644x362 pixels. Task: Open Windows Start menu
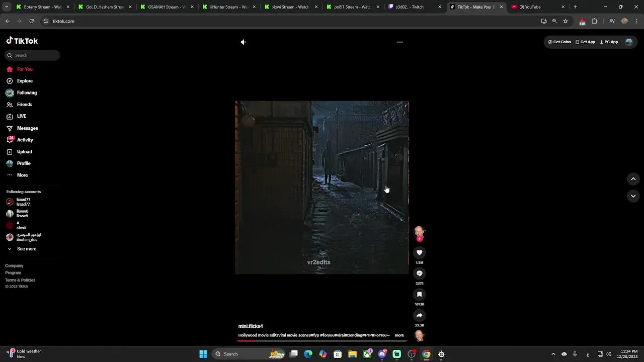pos(203,354)
